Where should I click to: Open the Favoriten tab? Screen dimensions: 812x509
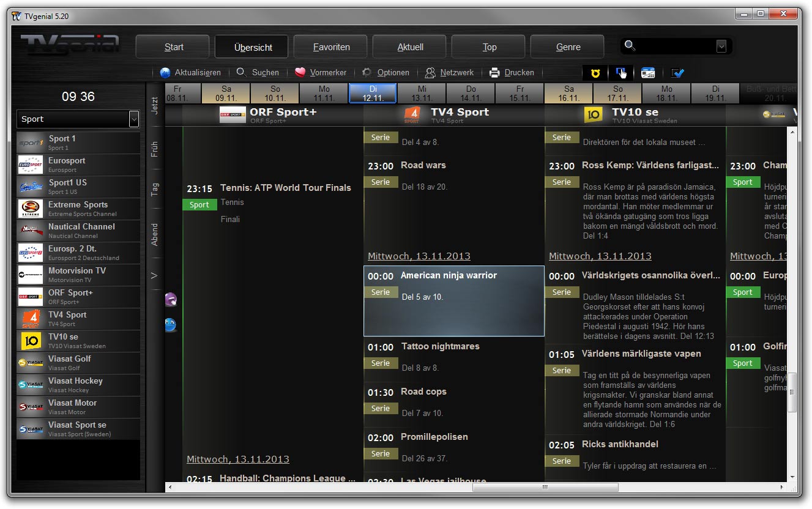coord(331,47)
